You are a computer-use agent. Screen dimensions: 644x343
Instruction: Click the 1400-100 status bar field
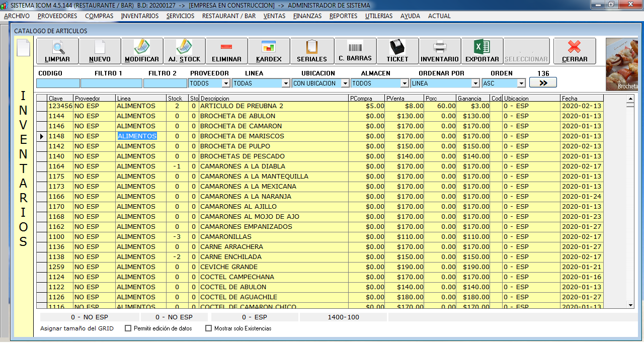point(343,317)
